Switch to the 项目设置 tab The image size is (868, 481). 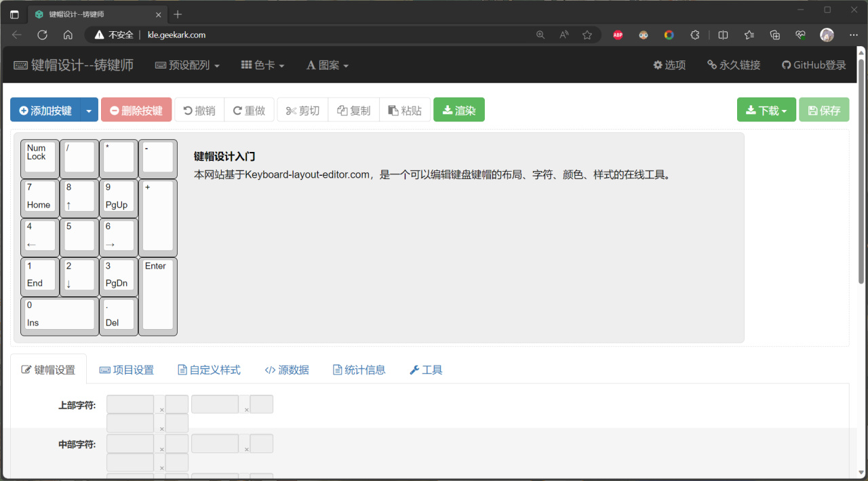pyautogui.click(x=127, y=370)
